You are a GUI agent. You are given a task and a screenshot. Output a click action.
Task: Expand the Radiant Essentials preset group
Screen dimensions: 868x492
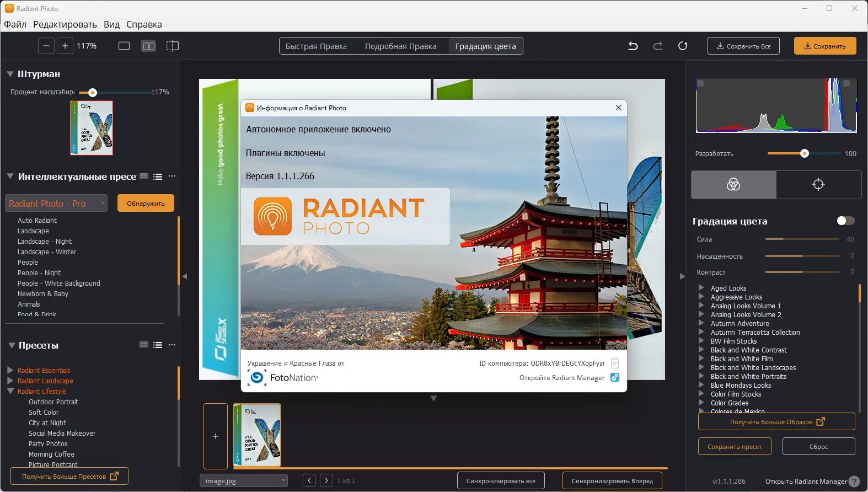pos(10,370)
